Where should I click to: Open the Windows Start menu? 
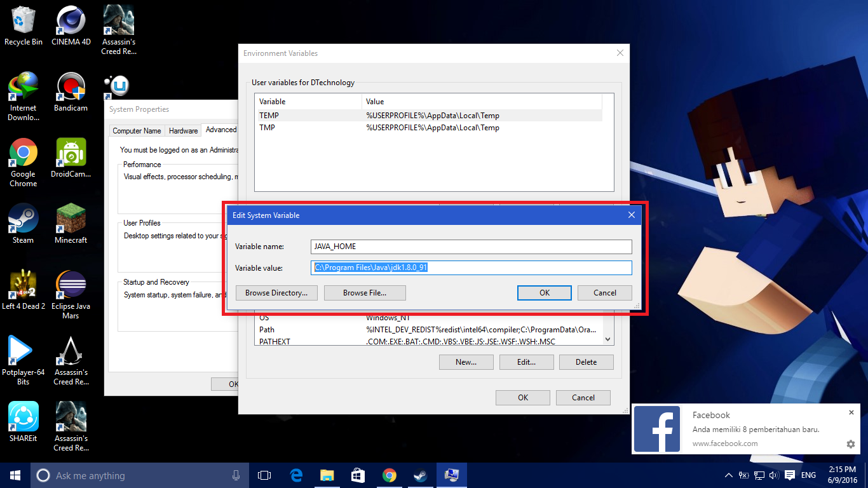coord(15,475)
